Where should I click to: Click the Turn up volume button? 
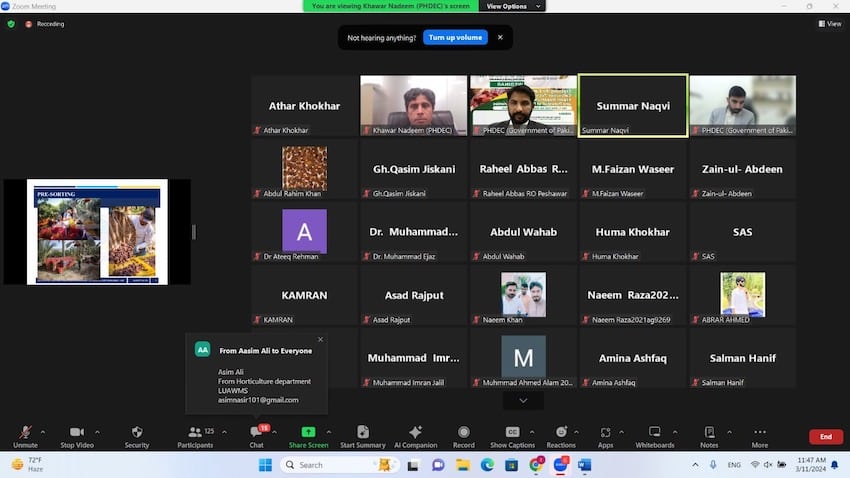pyautogui.click(x=455, y=37)
